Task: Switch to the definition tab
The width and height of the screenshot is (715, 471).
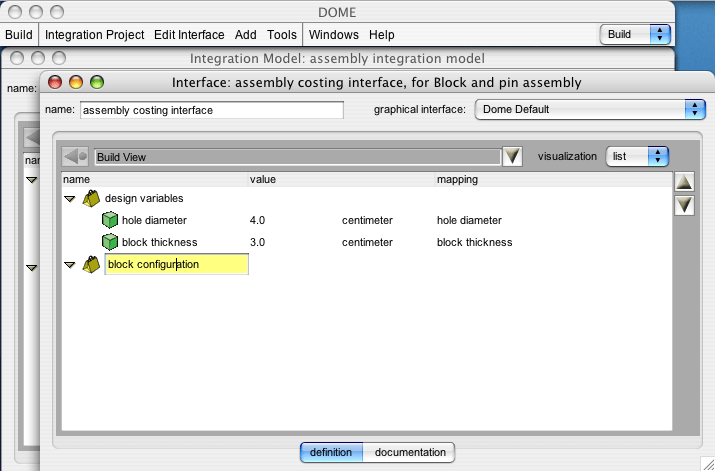Action: 331,452
